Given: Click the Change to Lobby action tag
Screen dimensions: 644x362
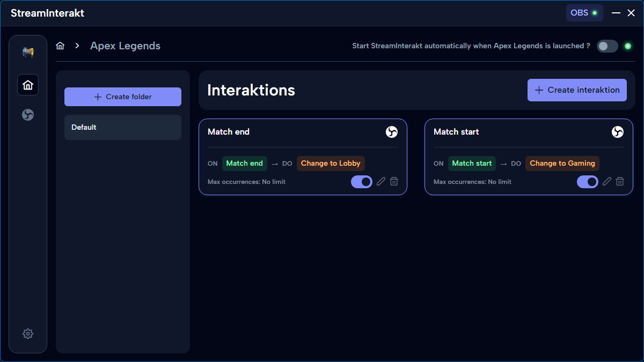Looking at the screenshot, I should click(x=331, y=164).
